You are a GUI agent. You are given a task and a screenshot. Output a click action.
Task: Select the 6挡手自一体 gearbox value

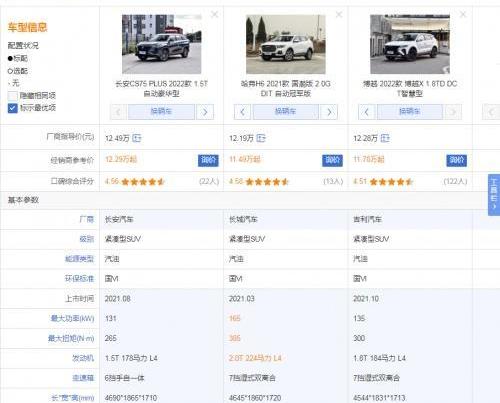tap(124, 378)
